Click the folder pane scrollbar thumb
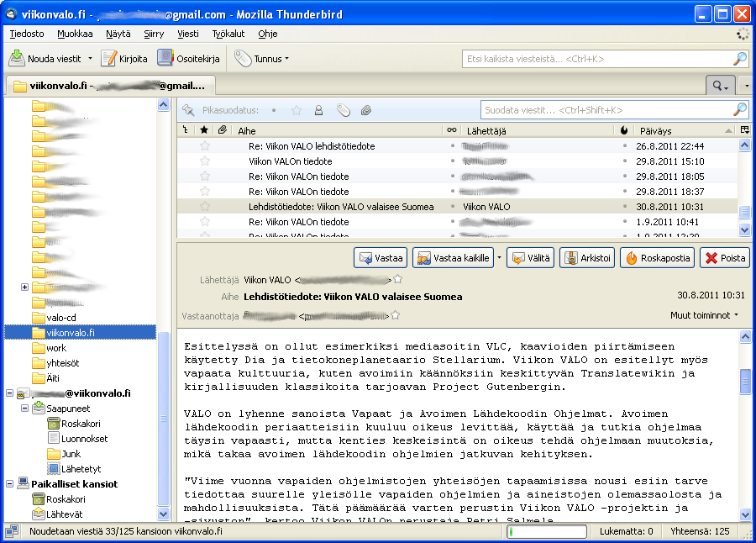756x543 pixels. pos(164,418)
